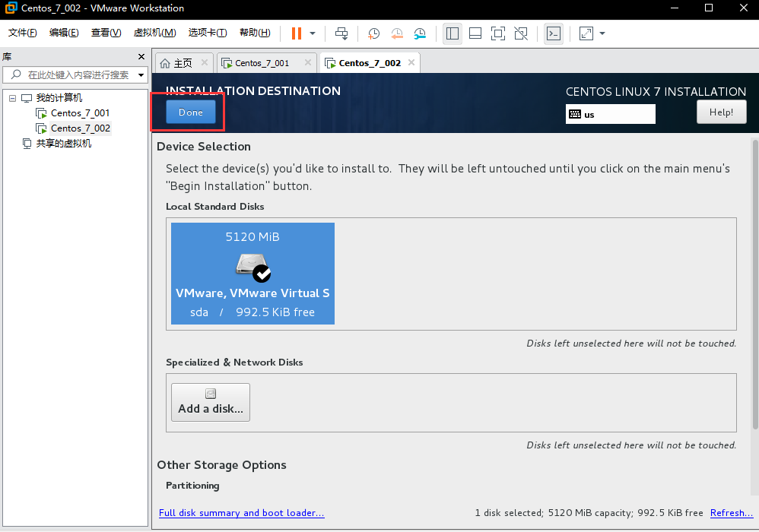Enter full screen mode icon
Screen dimensions: 759x532
coord(498,33)
